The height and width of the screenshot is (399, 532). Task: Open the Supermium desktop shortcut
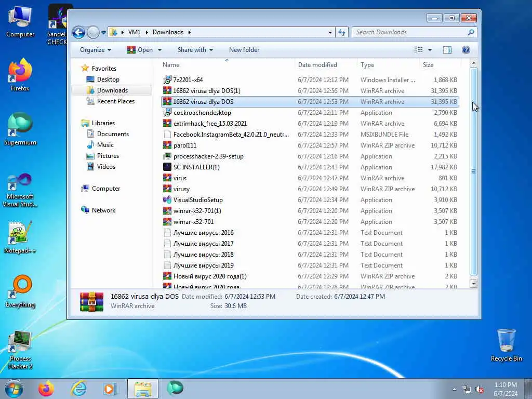pos(20,129)
